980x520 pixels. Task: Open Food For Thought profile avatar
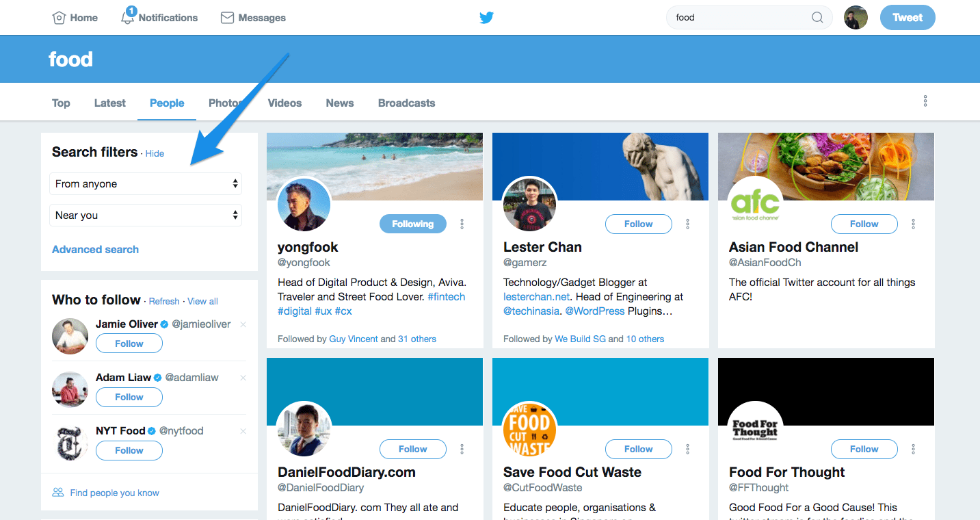[x=756, y=430]
